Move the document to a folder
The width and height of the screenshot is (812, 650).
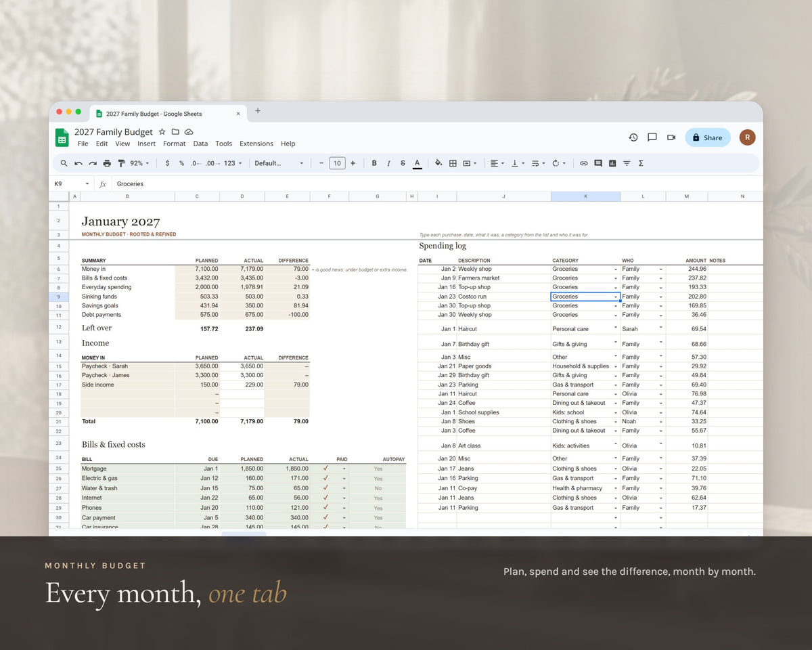[x=175, y=132]
